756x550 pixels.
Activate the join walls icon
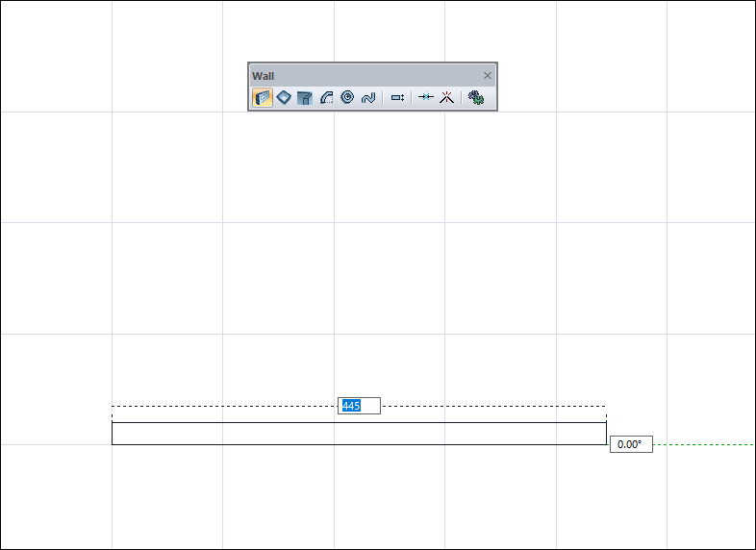(x=425, y=97)
